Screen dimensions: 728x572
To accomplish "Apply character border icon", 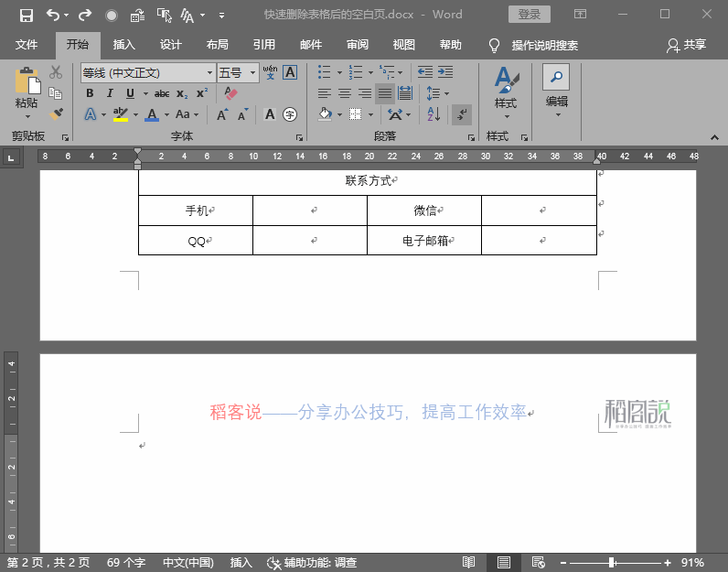I will pos(290,72).
